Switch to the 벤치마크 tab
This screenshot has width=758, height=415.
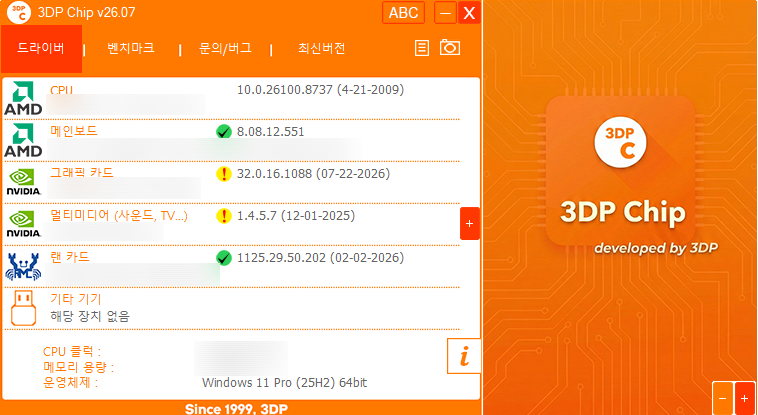click(x=131, y=48)
